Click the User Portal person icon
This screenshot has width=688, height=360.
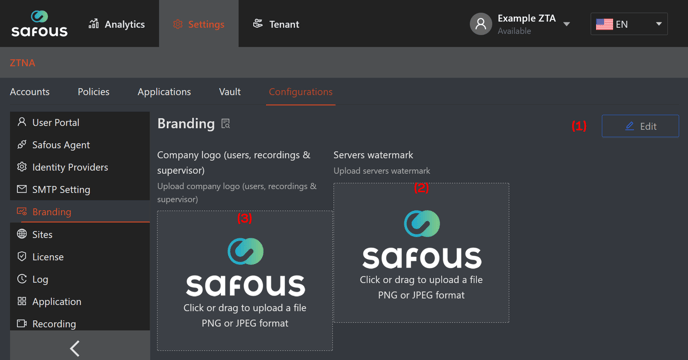22,122
